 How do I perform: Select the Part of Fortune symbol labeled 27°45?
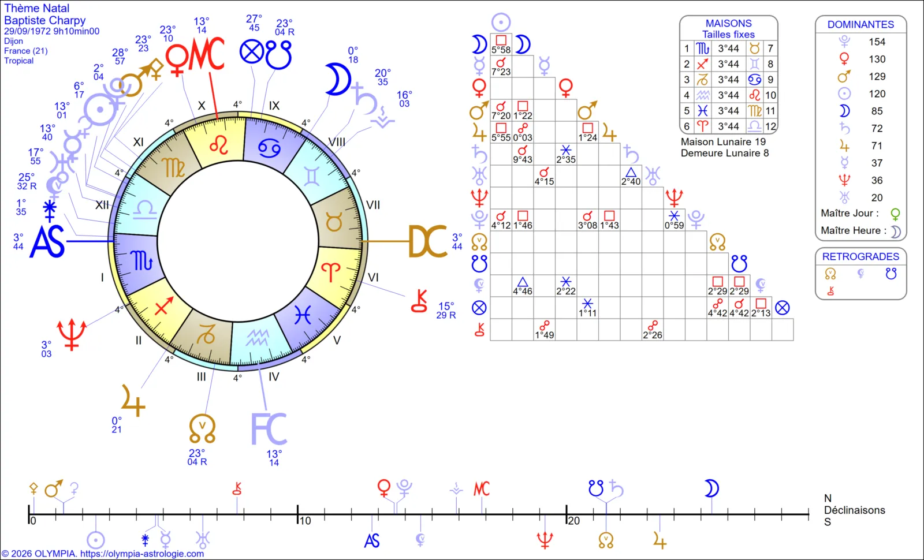[x=252, y=53]
